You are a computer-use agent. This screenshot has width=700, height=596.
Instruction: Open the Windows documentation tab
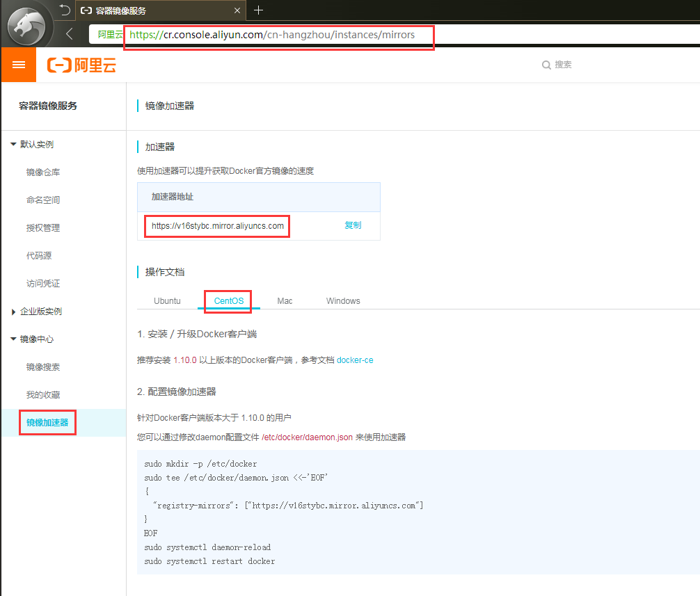click(343, 300)
